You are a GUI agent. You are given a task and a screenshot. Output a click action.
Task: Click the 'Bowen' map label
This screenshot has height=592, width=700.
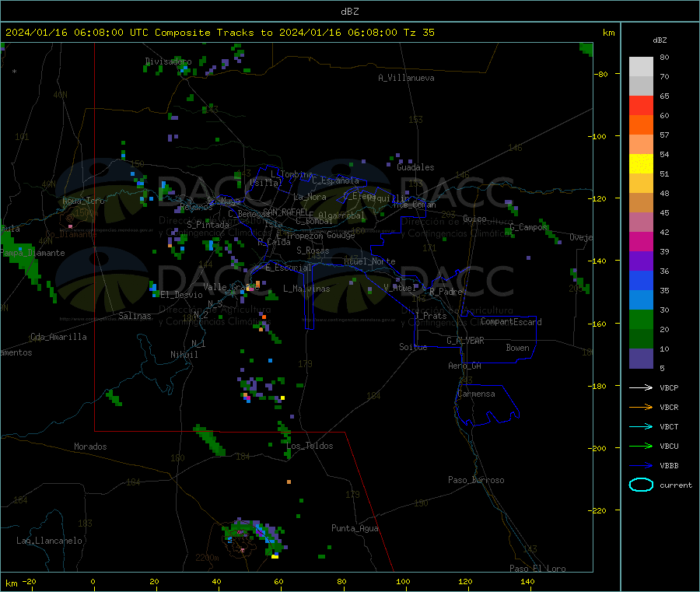coord(517,348)
